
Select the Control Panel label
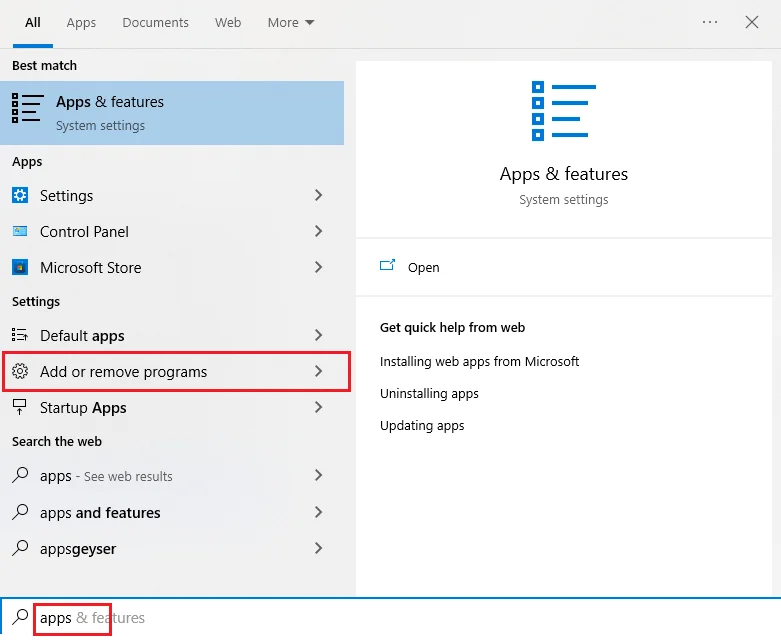coord(84,232)
